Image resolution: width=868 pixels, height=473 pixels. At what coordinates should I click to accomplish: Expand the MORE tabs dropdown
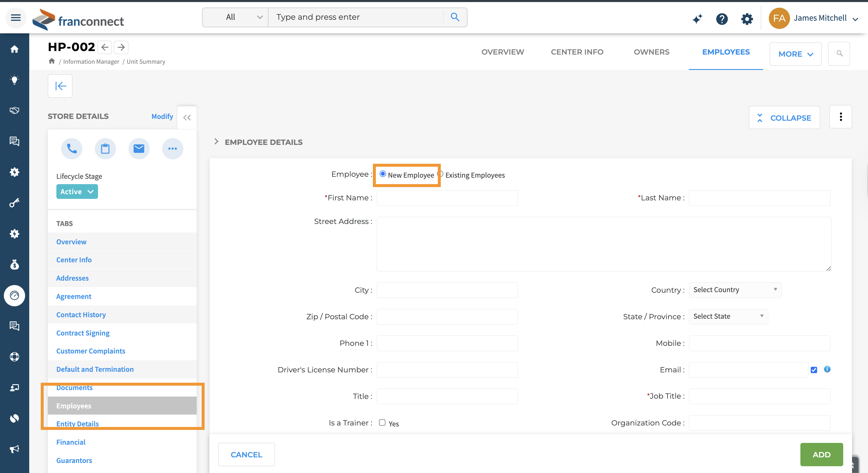click(x=795, y=54)
